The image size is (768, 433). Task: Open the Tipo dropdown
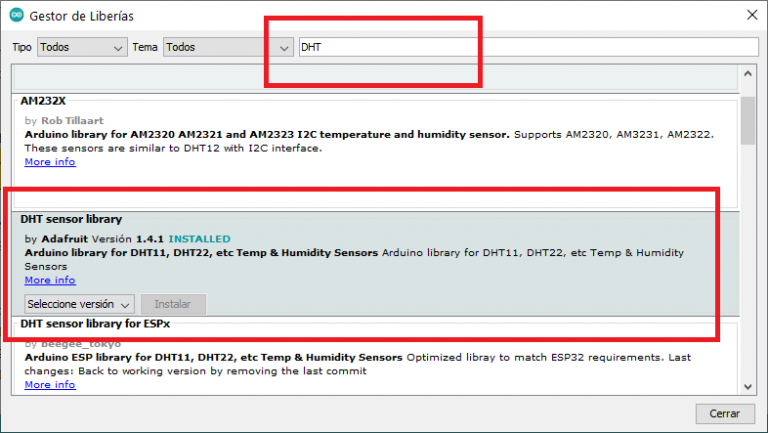82,47
